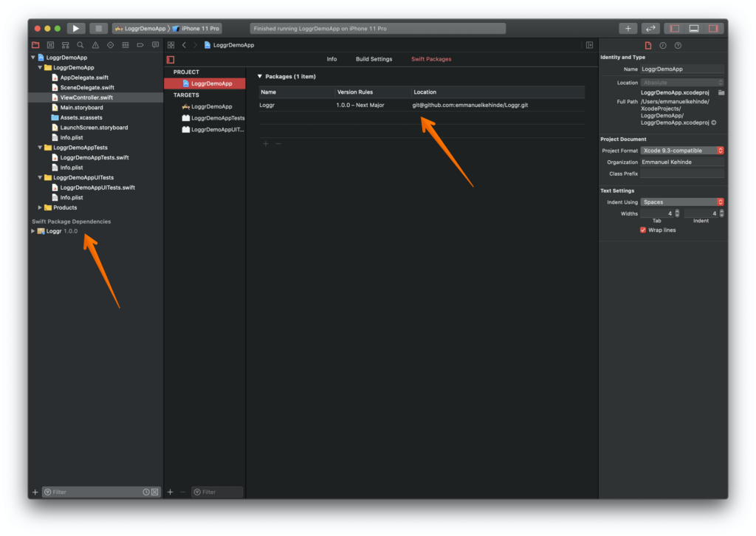Show the Quick Help inspector
The height and width of the screenshot is (536, 756).
[678, 45]
